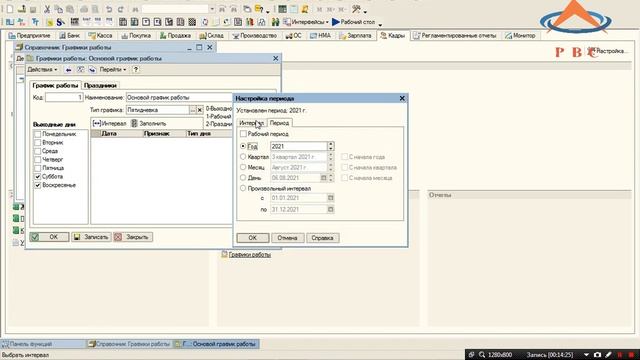Image resolution: width=640 pixels, height=360 pixels.
Task: Enable the Рабочий период checkbox
Action: [x=243, y=133]
